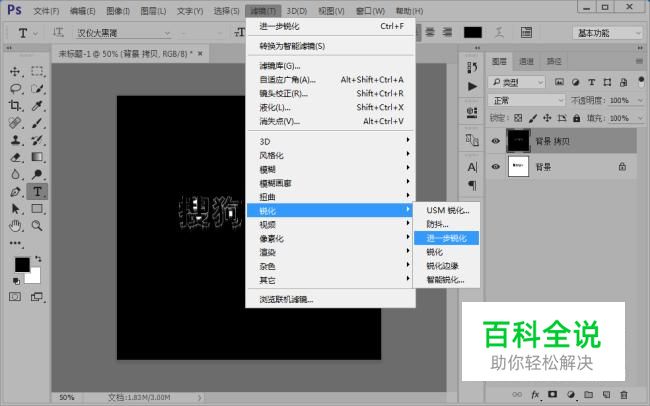Select the Brush tool
650x406 pixels.
37,123
